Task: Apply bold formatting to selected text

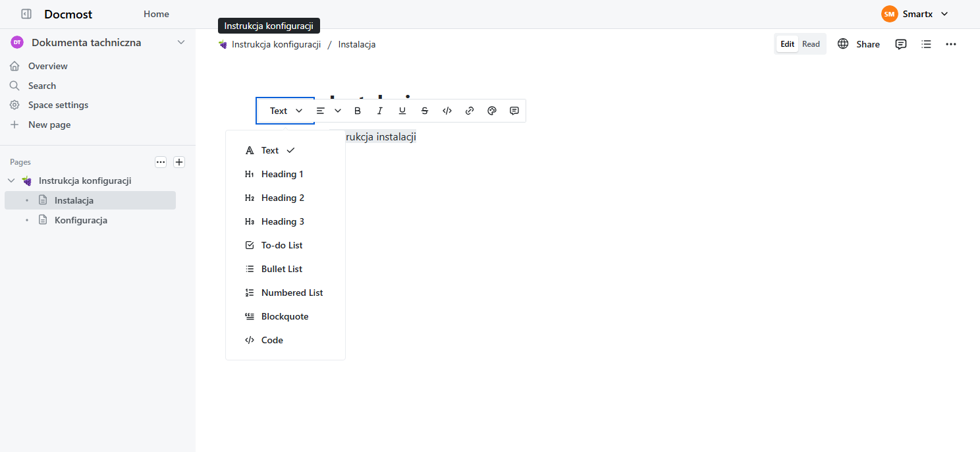Action: [x=358, y=111]
